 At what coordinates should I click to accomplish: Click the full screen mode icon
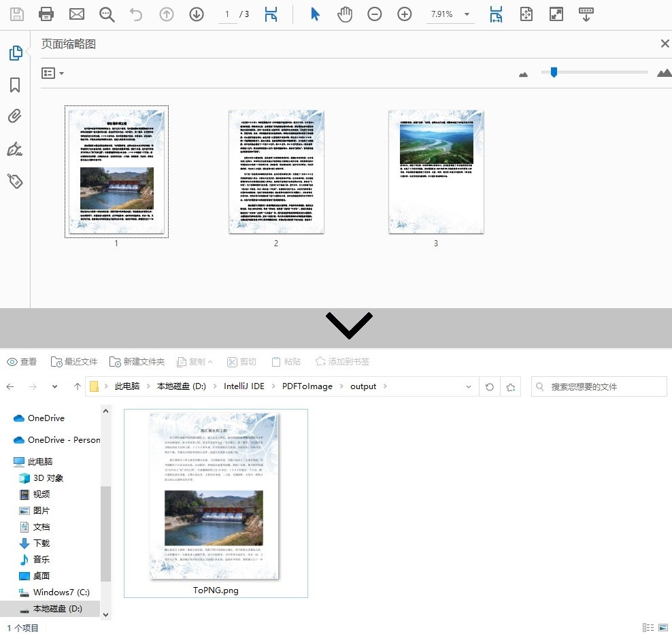point(556,14)
